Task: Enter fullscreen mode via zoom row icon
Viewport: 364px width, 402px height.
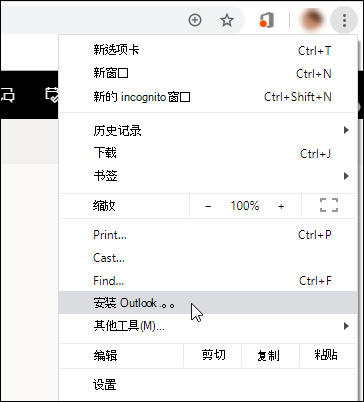Action: point(329,205)
